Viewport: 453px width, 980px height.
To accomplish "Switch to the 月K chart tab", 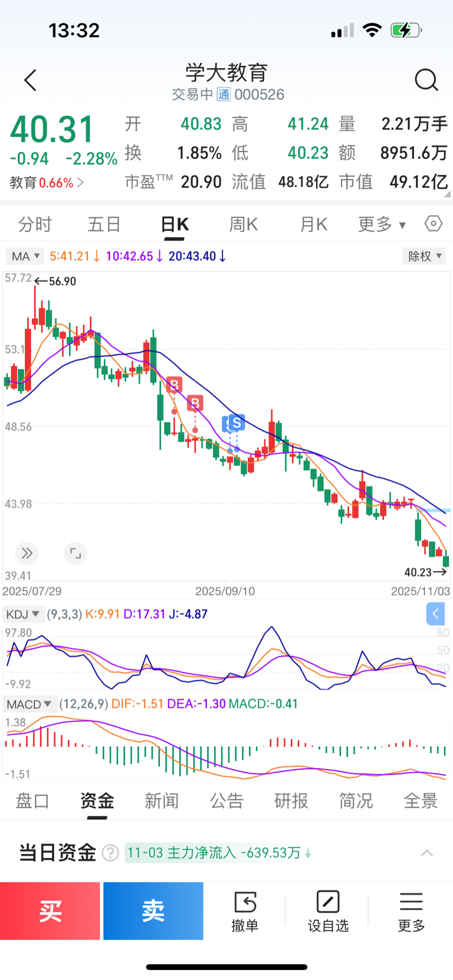I will [x=313, y=224].
